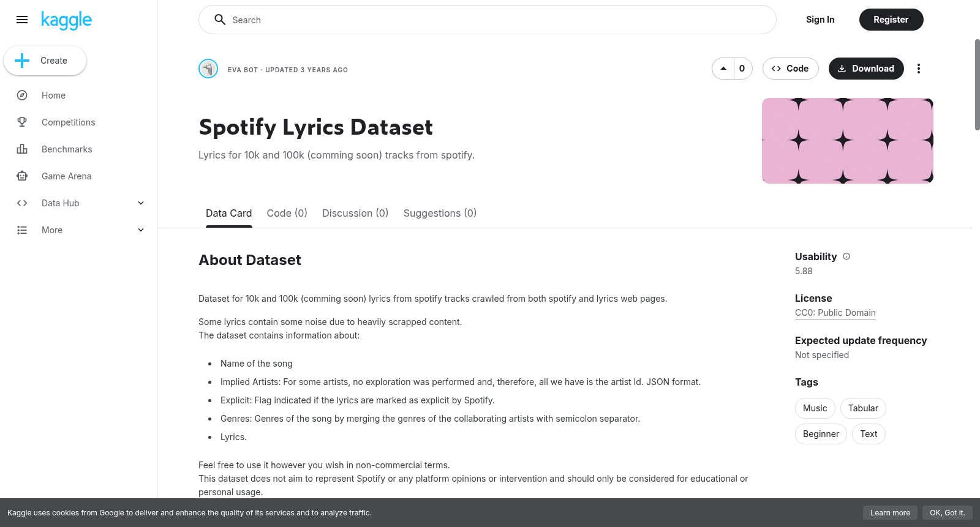This screenshot has width=980, height=527.
Task: Expand the More section chevron
Action: 141,230
